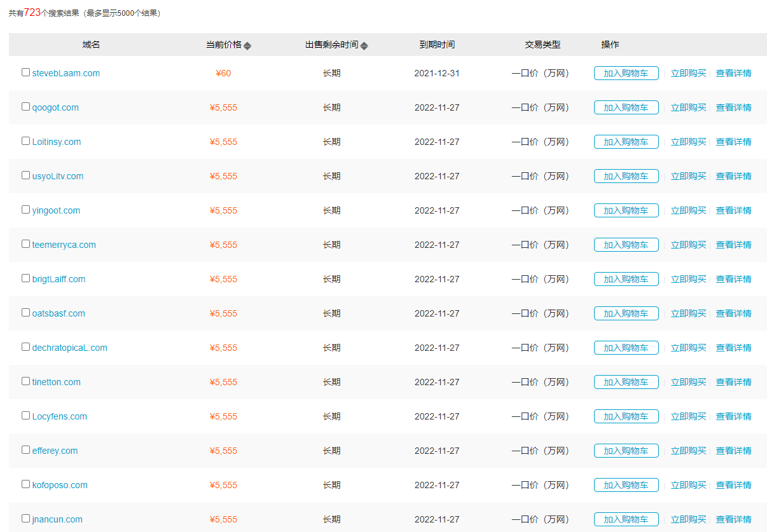Tick the checkbox for stevebLaam.com
This screenshot has height=532, width=767.
point(26,72)
